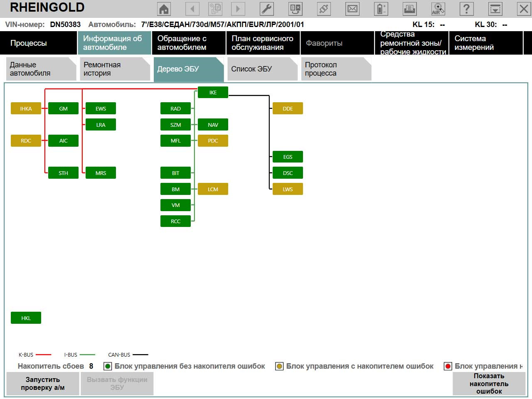The image size is (532, 399).
Task: Click the VIN number DN50383 text
Action: 65,25
